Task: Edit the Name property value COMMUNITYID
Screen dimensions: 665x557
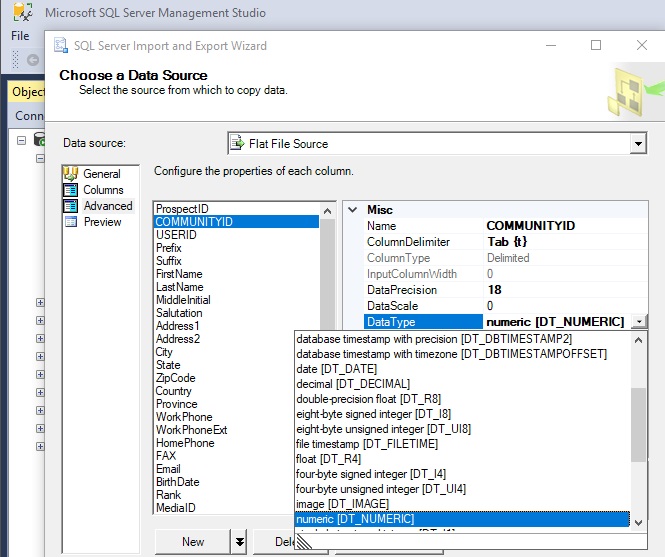Action: 566,226
